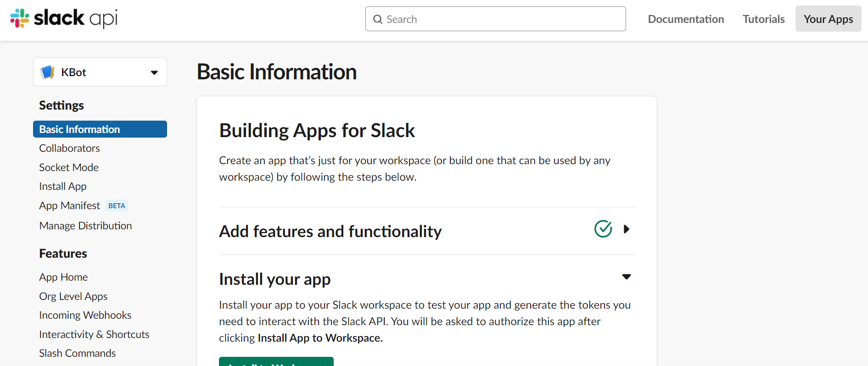Open the KBot app selector dropdown
Image resolution: width=868 pixels, height=366 pixels.
[x=100, y=72]
